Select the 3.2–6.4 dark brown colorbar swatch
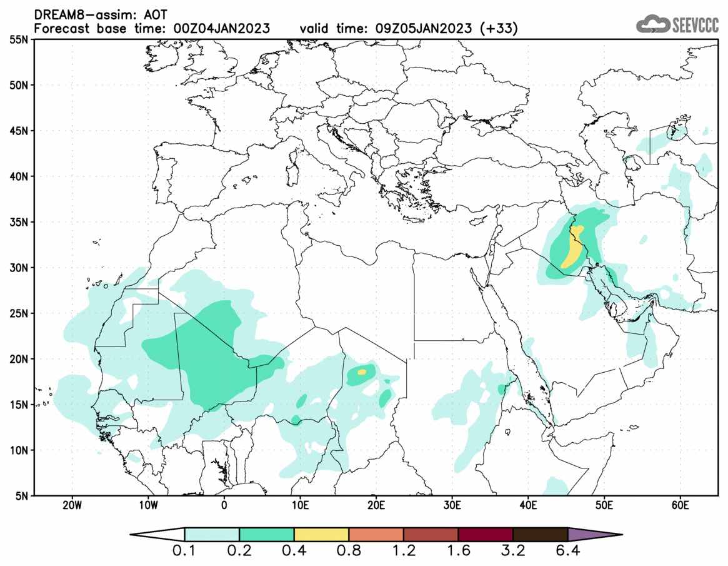Screen dimensions: 728x566 (541, 534)
